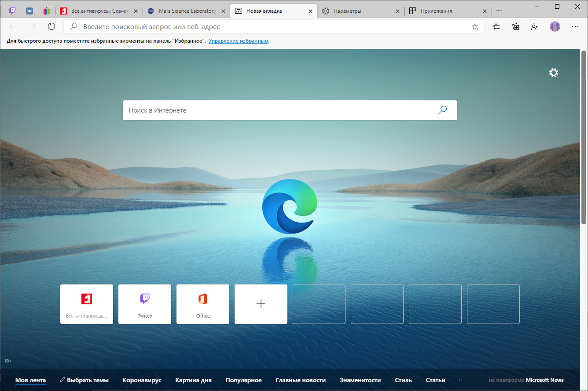Focus the "Поиск в Интернете" search box

point(290,110)
